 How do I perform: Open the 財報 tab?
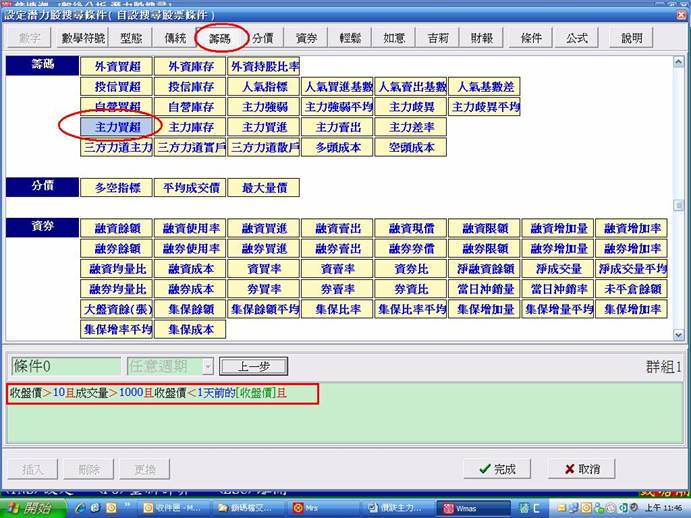click(x=481, y=38)
